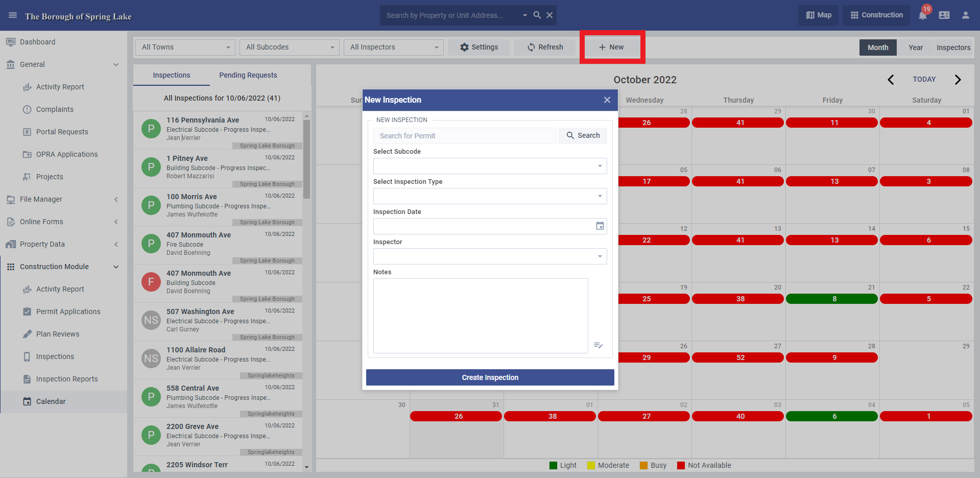The height and width of the screenshot is (478, 980).
Task: Click the Construction button in header
Action: (x=876, y=15)
